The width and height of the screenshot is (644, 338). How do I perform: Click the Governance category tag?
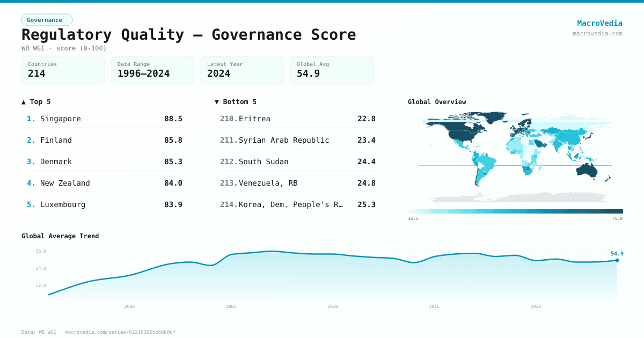click(47, 20)
